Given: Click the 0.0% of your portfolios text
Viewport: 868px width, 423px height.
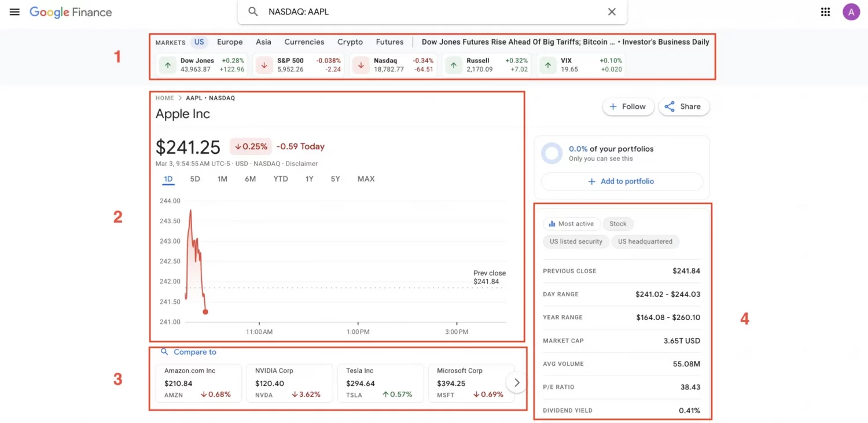Looking at the screenshot, I should coord(611,149).
